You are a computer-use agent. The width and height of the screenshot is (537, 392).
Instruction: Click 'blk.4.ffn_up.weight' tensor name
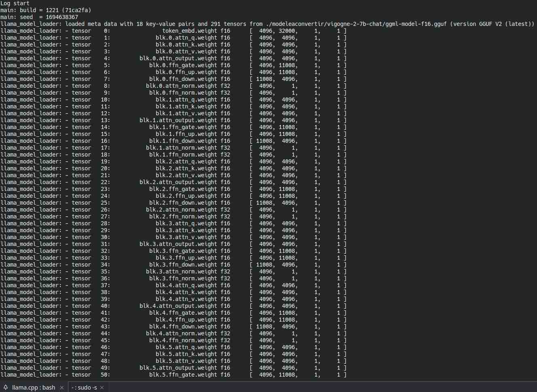[x=187, y=320]
